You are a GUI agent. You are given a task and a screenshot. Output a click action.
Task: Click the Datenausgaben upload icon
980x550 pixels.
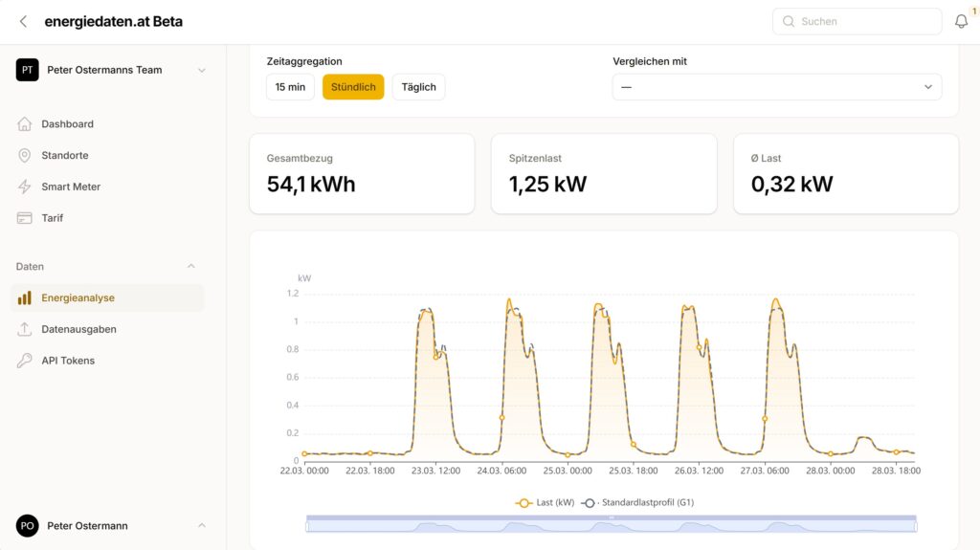(x=25, y=329)
